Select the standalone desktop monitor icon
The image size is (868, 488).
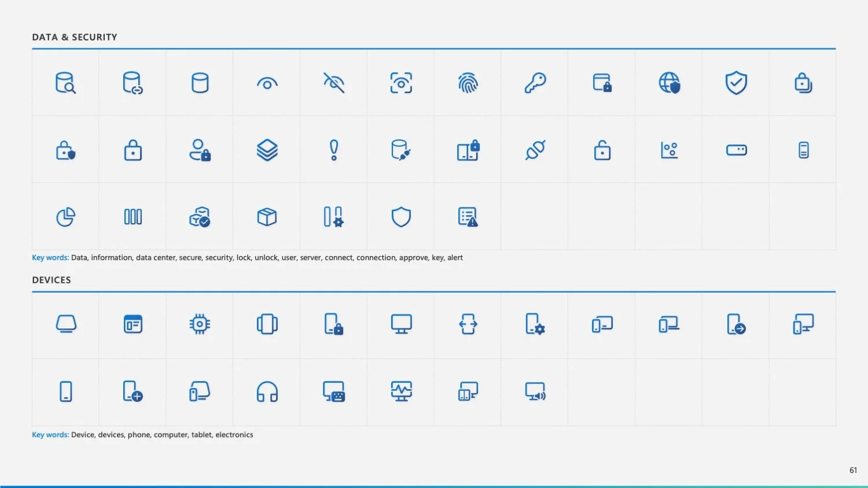pos(401,324)
